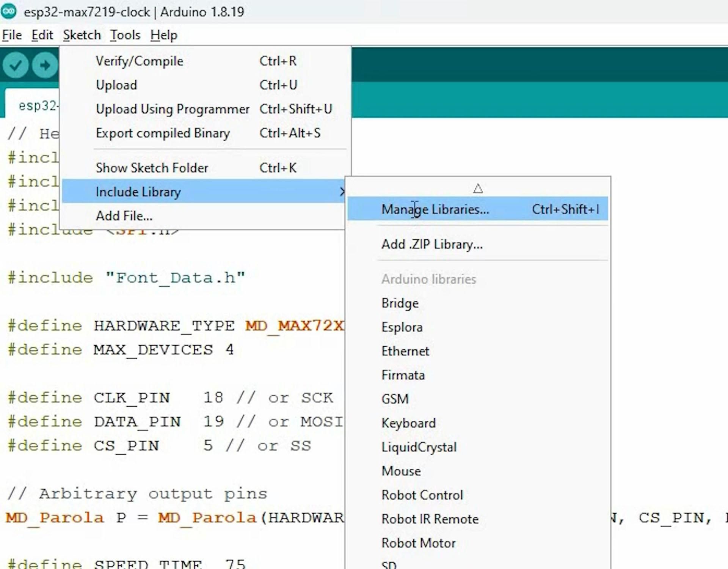Click the Arbitrary output pins comment
The width and height of the screenshot is (728, 569).
tap(137, 494)
